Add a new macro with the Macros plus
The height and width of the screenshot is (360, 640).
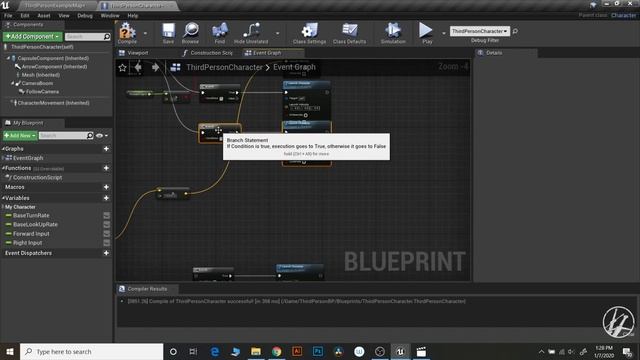click(106, 187)
